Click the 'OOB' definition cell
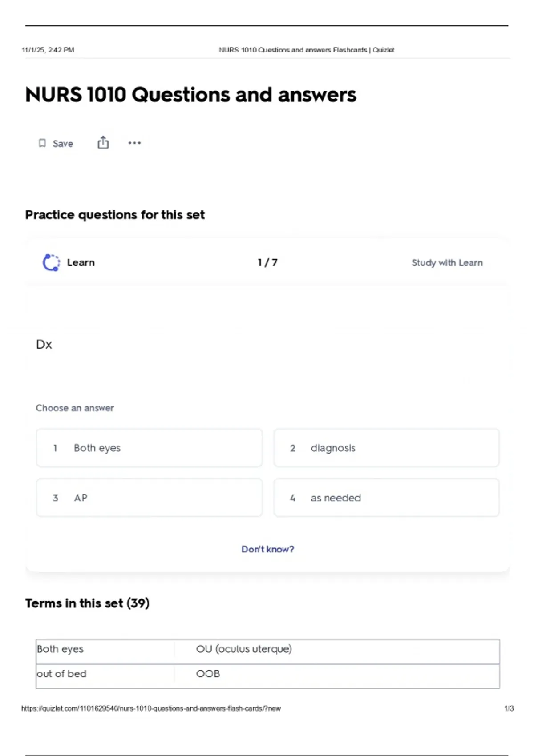The width and height of the screenshot is (534, 756). 208,674
